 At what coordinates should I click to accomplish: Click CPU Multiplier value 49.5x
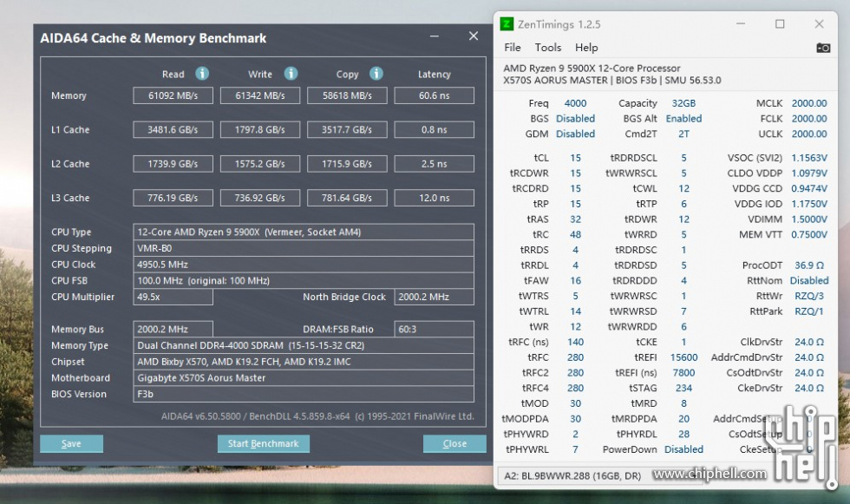[x=173, y=297]
